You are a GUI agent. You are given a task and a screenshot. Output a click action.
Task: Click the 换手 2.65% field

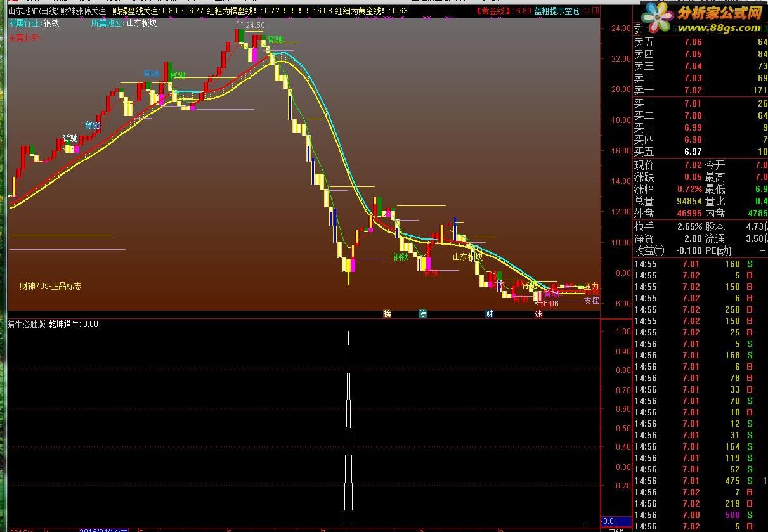668,226
